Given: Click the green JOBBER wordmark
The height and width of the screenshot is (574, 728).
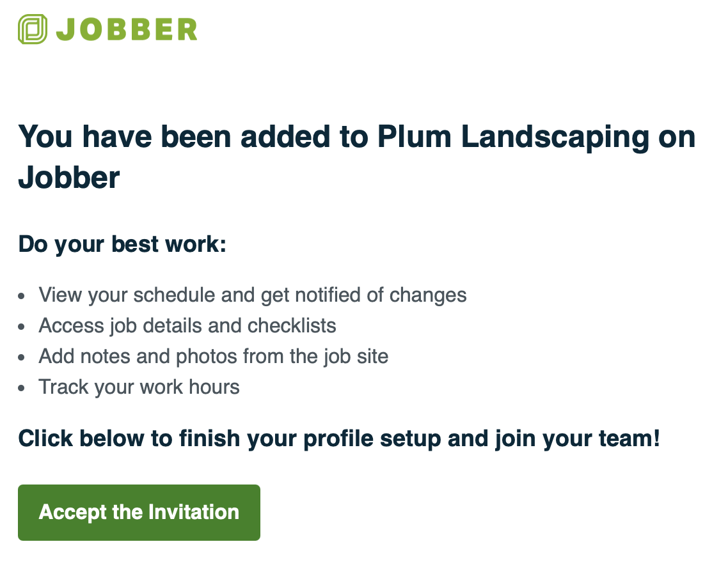Looking at the screenshot, I should coord(127,30).
